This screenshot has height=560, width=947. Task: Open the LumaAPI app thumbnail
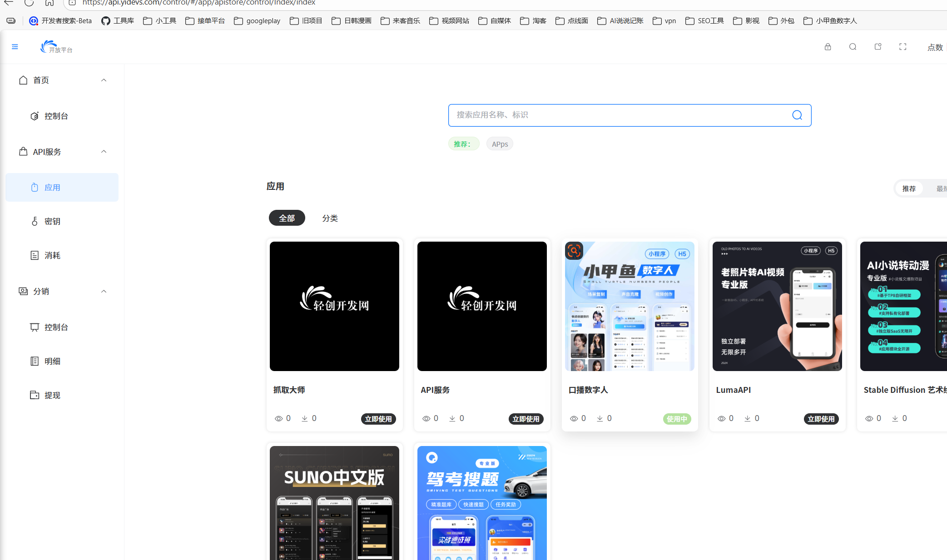[777, 306]
